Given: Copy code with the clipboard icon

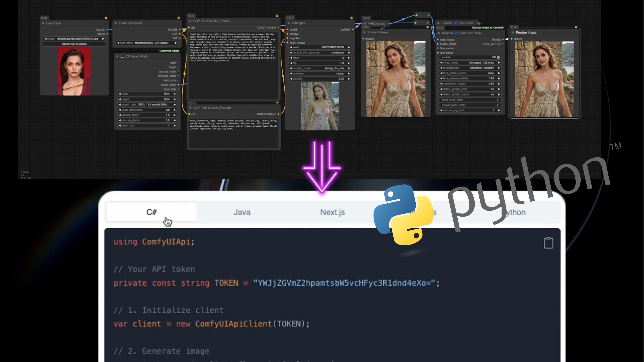Looking at the screenshot, I should (x=549, y=243).
